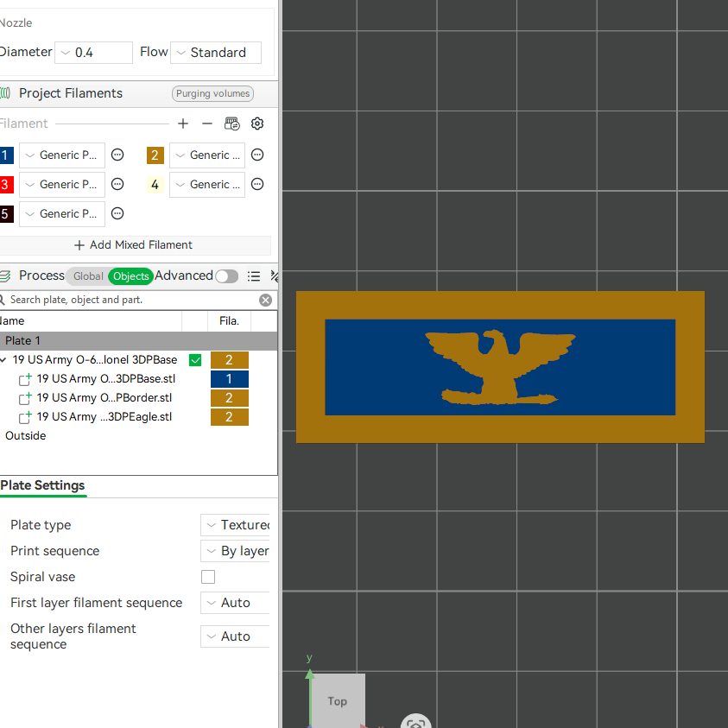
Task: Remove last filament with minus icon
Action: [x=207, y=123]
